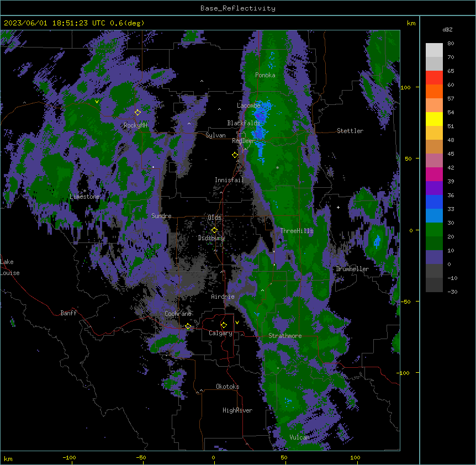Click the km unit label above vertical axis
The image size is (476, 465).
[411, 23]
